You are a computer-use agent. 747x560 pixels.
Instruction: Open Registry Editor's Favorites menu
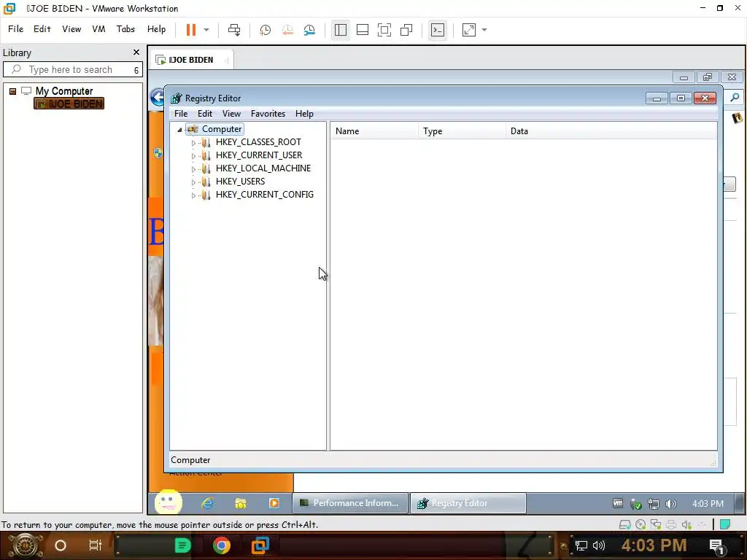[x=268, y=114]
